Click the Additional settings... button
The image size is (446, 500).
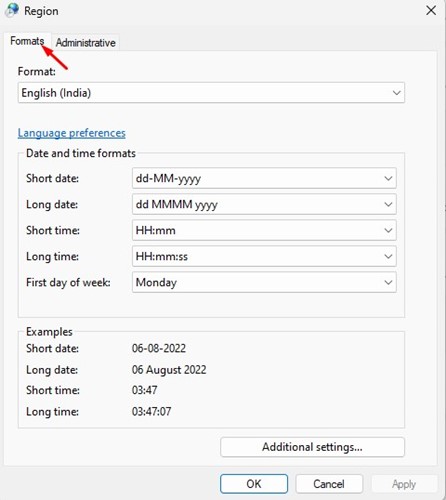click(312, 447)
